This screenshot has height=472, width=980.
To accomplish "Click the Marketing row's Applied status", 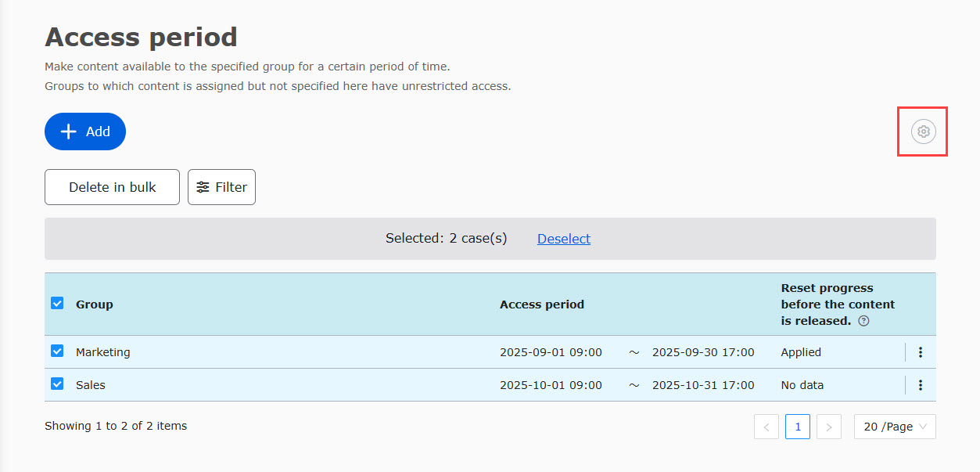I will [x=800, y=352].
